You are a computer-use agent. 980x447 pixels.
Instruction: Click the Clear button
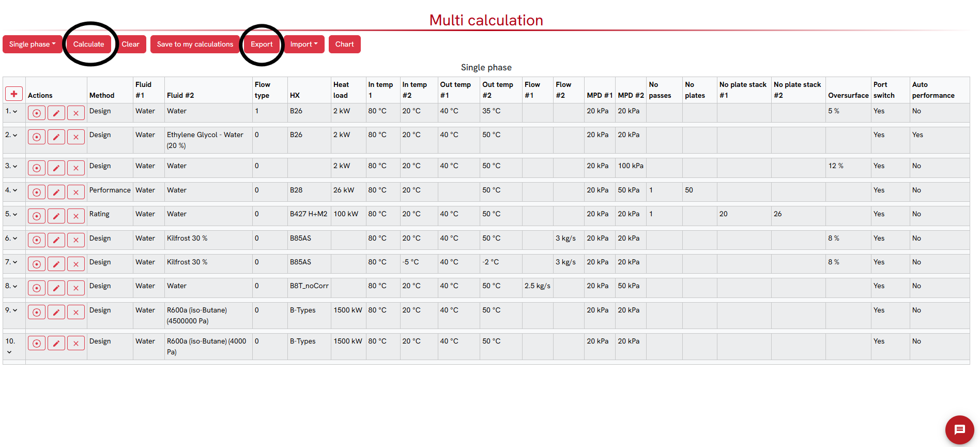point(131,44)
